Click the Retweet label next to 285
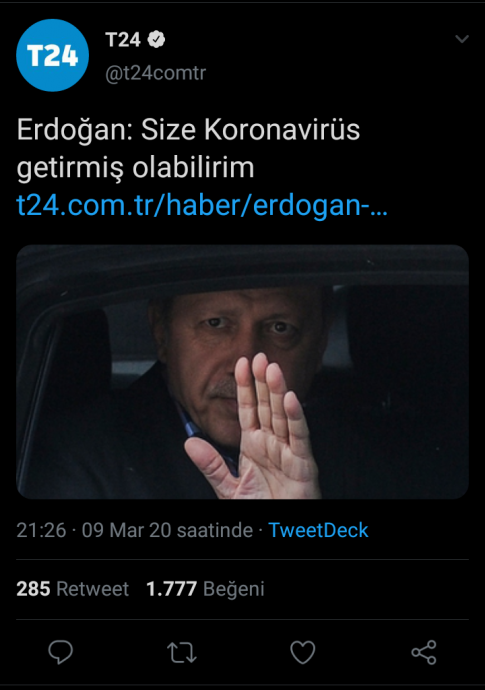This screenshot has width=485, height=690. (92, 589)
